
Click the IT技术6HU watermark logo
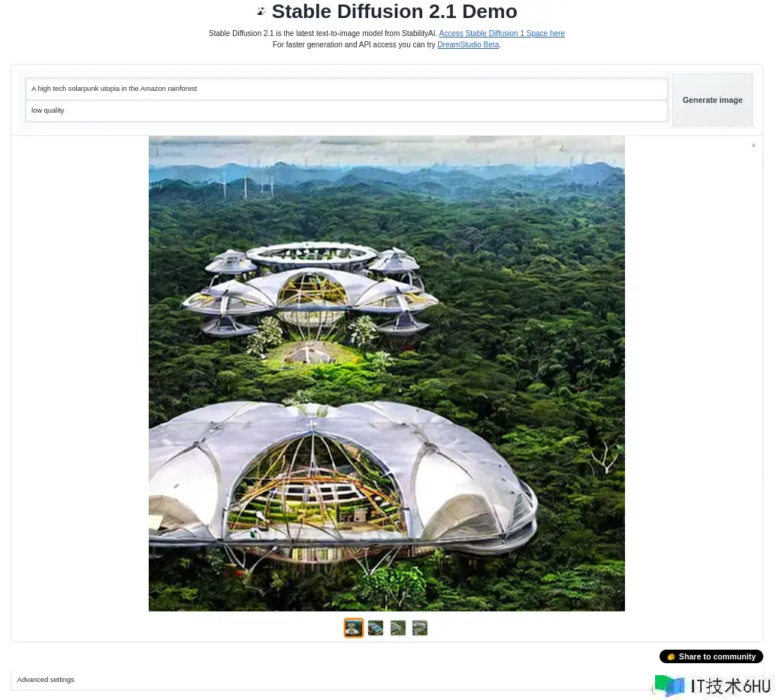click(x=711, y=686)
